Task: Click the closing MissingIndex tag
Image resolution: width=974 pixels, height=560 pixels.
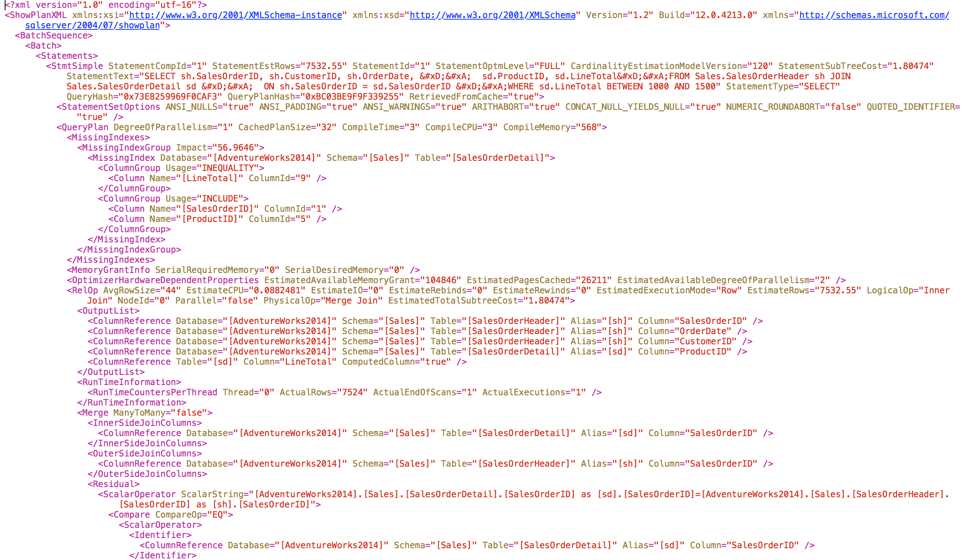Action: (126, 239)
